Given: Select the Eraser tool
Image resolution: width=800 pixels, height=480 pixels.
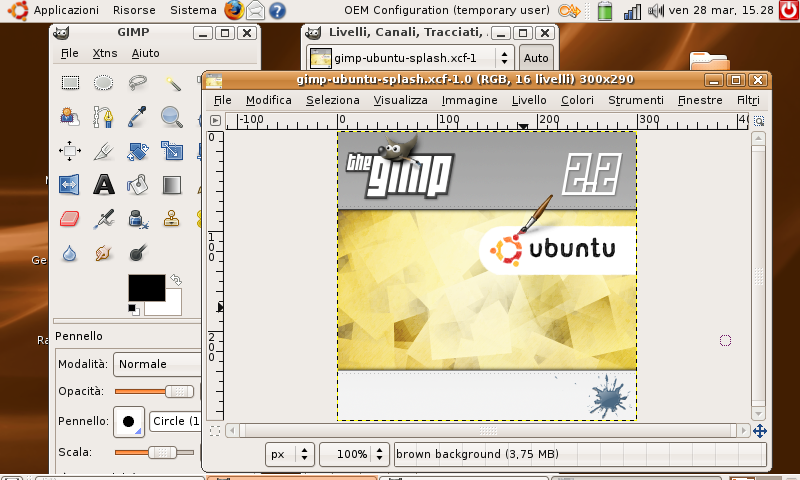Looking at the screenshot, I should click(x=69, y=219).
